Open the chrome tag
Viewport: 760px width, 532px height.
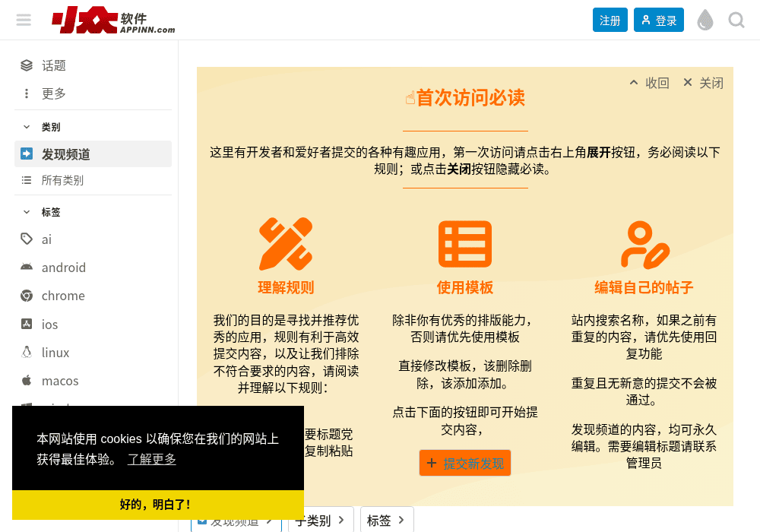coord(93,296)
